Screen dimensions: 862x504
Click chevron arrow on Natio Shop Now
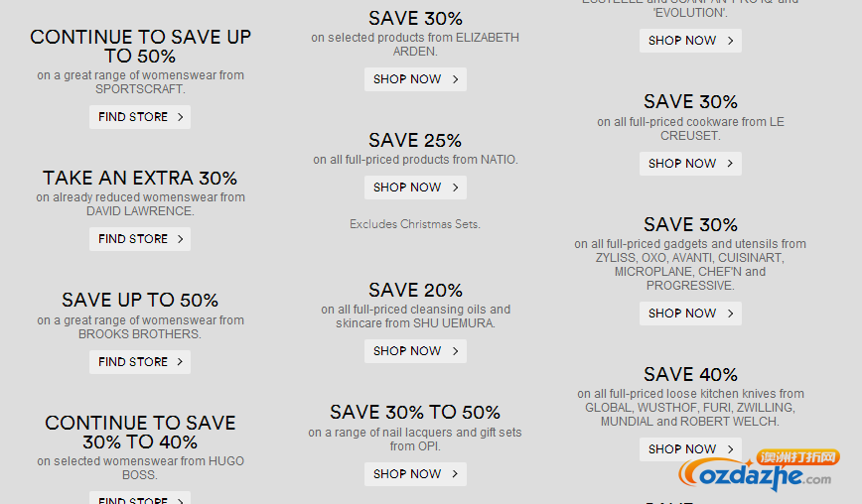coord(455,188)
